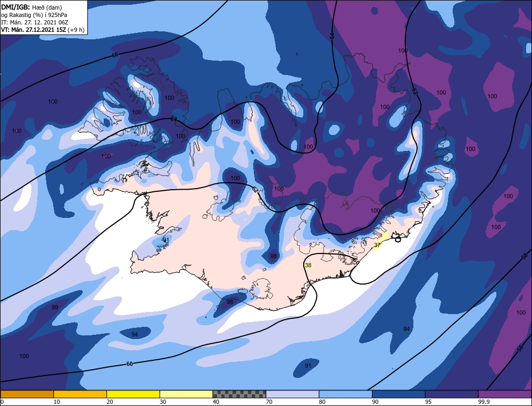Select the purple legend swatch above 99.9

point(505,394)
